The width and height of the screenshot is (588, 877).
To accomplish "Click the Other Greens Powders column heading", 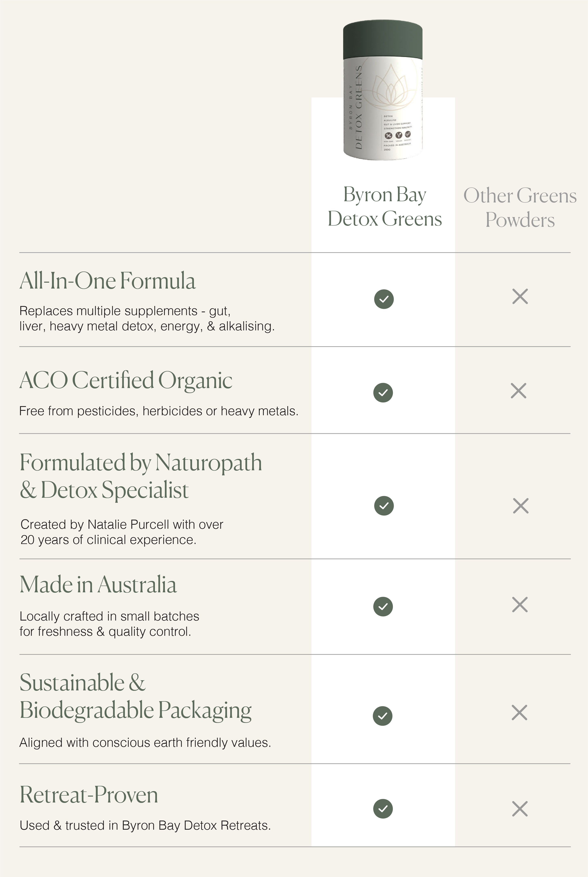I will click(520, 207).
